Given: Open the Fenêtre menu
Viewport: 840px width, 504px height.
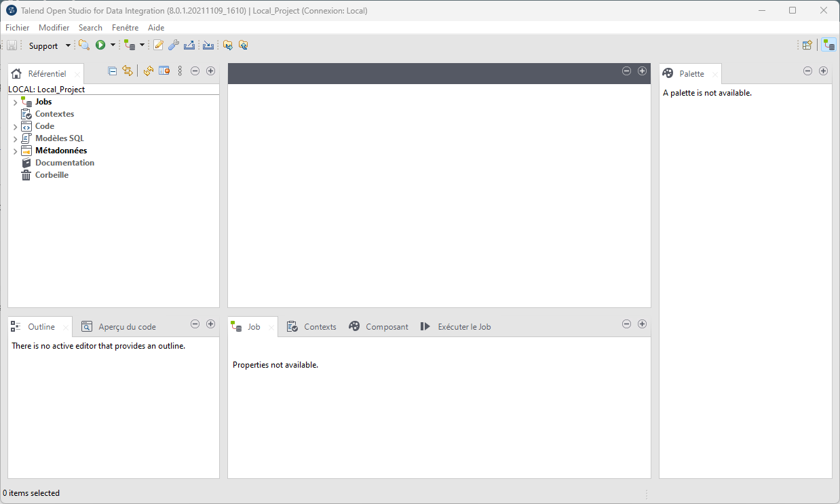Looking at the screenshot, I should (126, 28).
